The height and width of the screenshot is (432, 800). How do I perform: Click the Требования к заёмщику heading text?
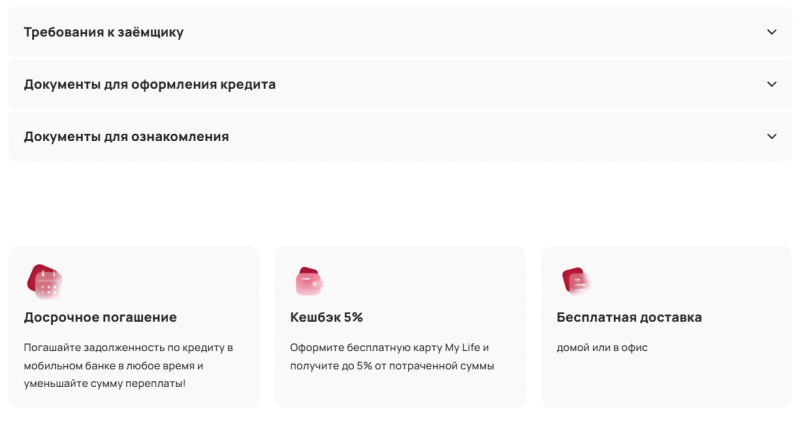click(104, 32)
